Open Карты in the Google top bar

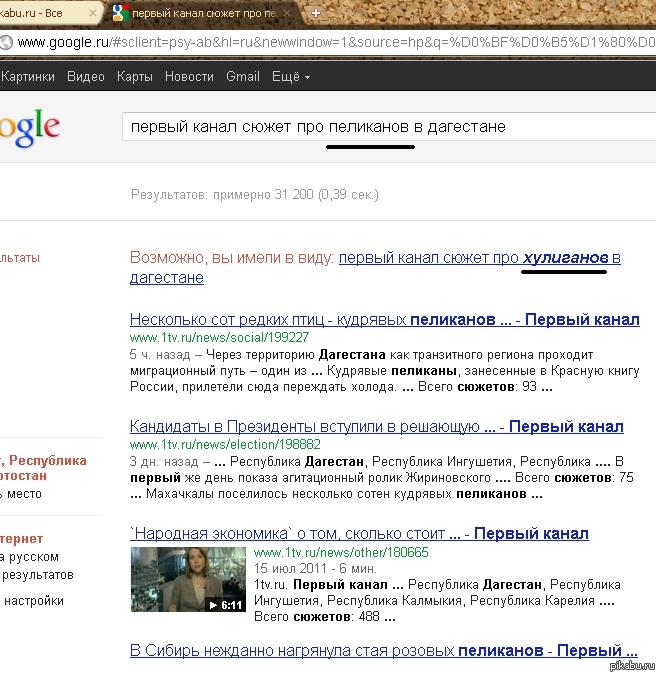(x=135, y=76)
